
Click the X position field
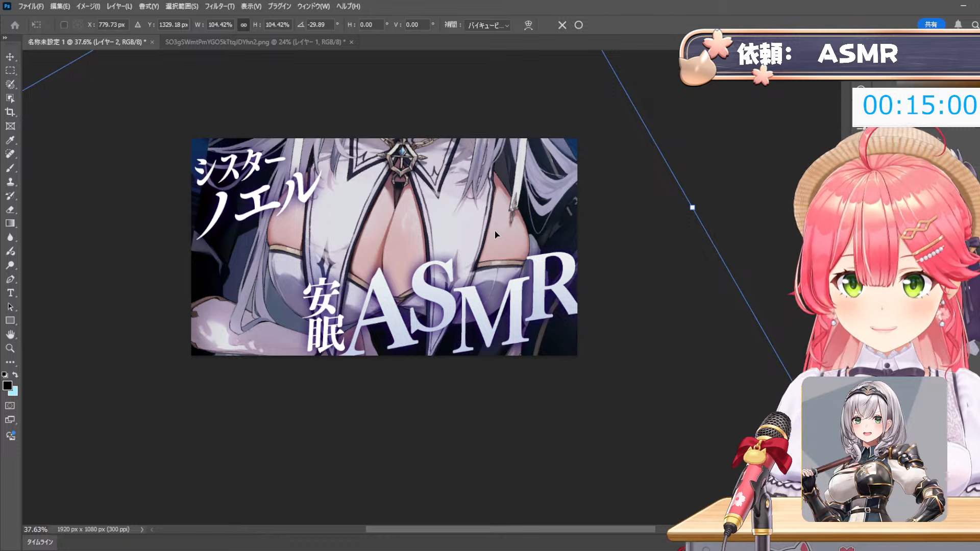112,24
